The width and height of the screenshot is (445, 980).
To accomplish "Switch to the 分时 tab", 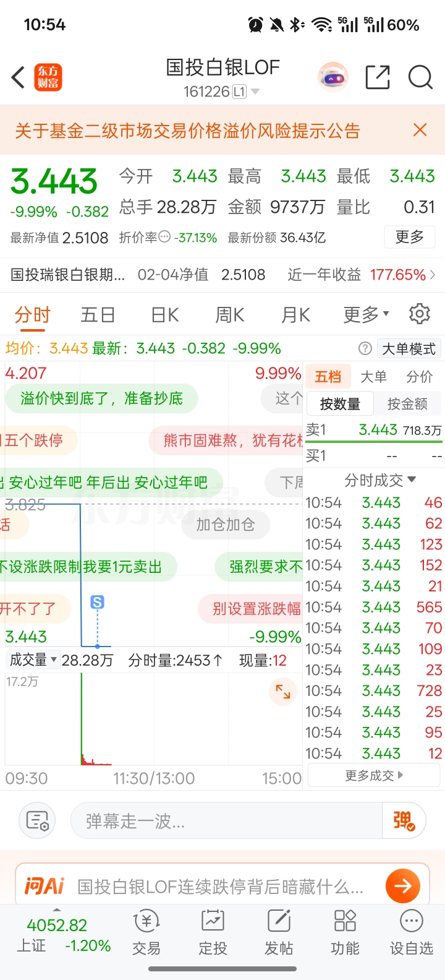I will click(x=32, y=314).
